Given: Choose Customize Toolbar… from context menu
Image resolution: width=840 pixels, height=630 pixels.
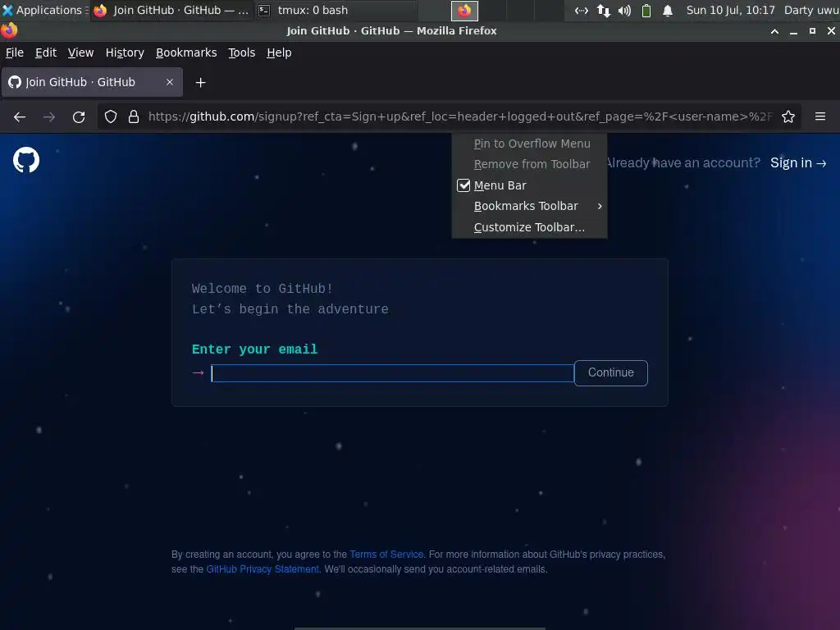Looking at the screenshot, I should [x=529, y=227].
